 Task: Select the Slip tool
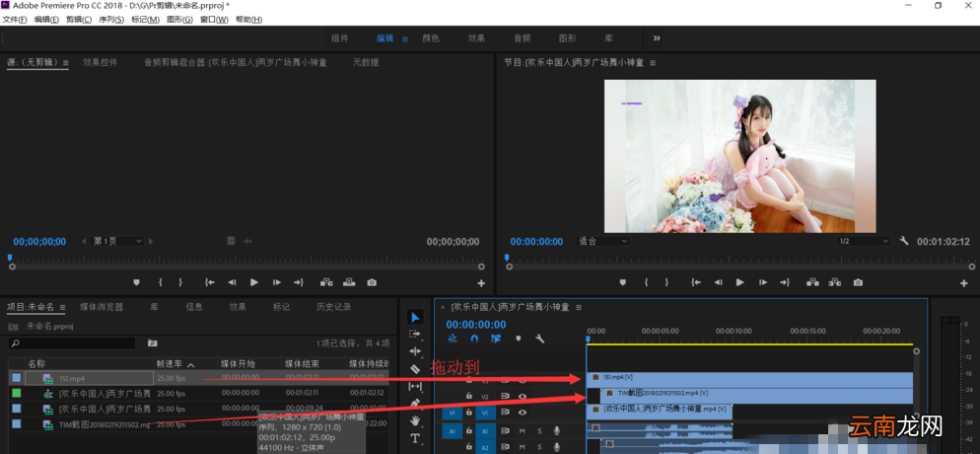pyautogui.click(x=415, y=387)
